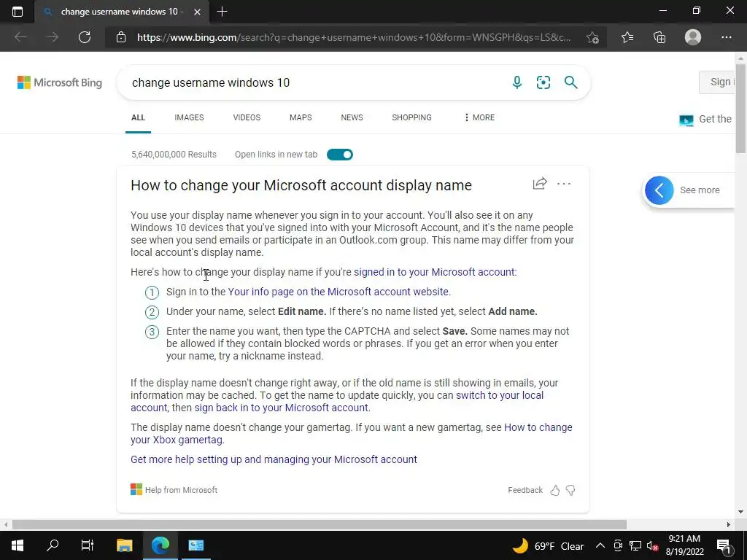Open Task View on the taskbar
Viewport: 747px width, 560px height.
pyautogui.click(x=88, y=545)
